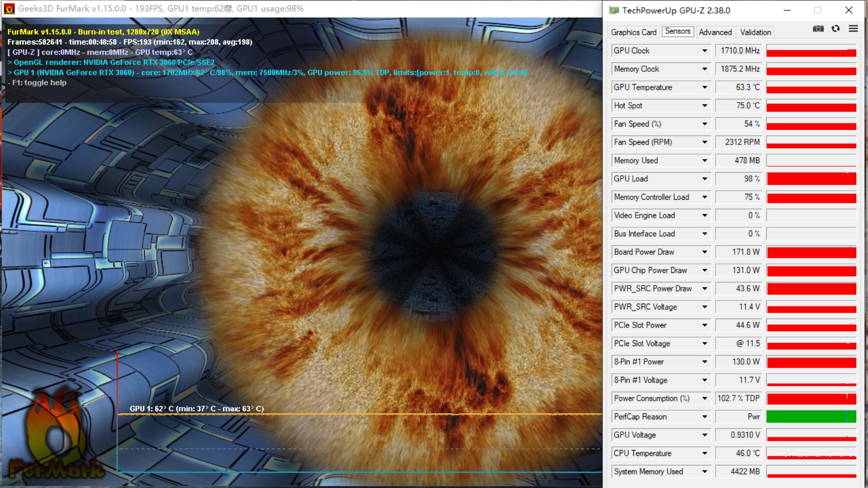
Task: Expand the Board Power Draw dropdown
Action: [704, 252]
